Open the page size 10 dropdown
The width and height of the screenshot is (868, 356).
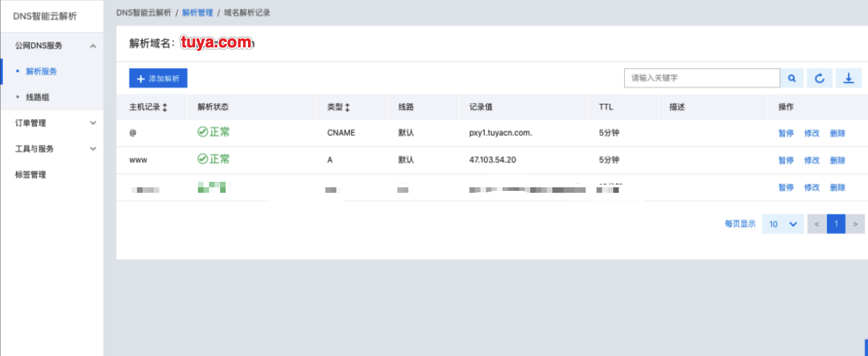point(783,224)
